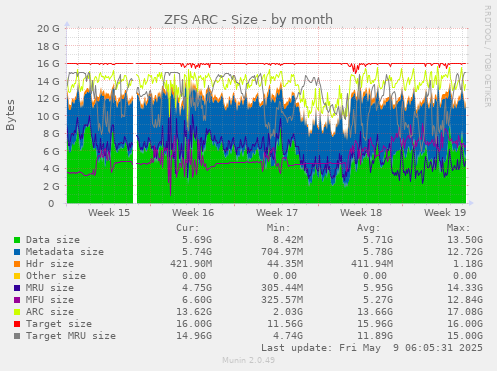
Task: Select the 'Hdr size' legend label
Action: tap(50, 264)
